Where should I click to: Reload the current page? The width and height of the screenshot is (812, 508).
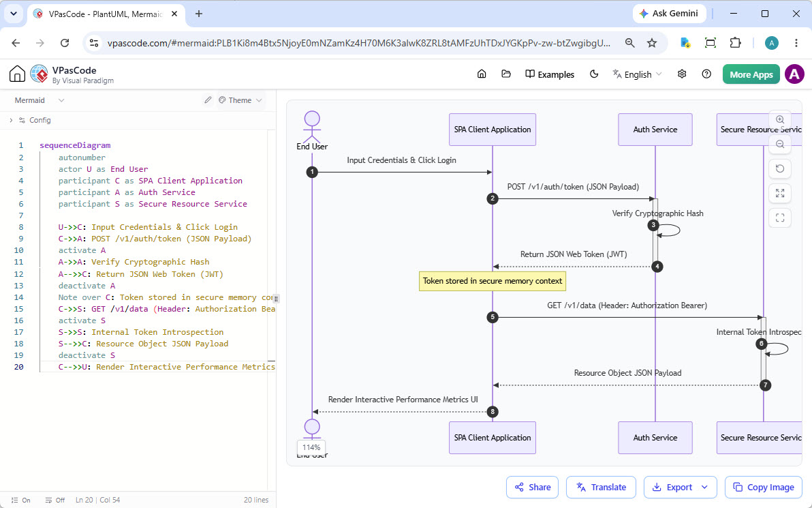[64, 43]
